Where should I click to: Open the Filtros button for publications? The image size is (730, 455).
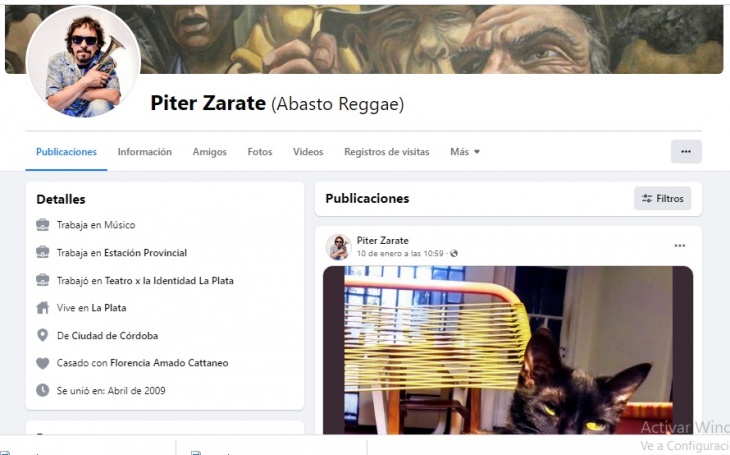coord(662,199)
